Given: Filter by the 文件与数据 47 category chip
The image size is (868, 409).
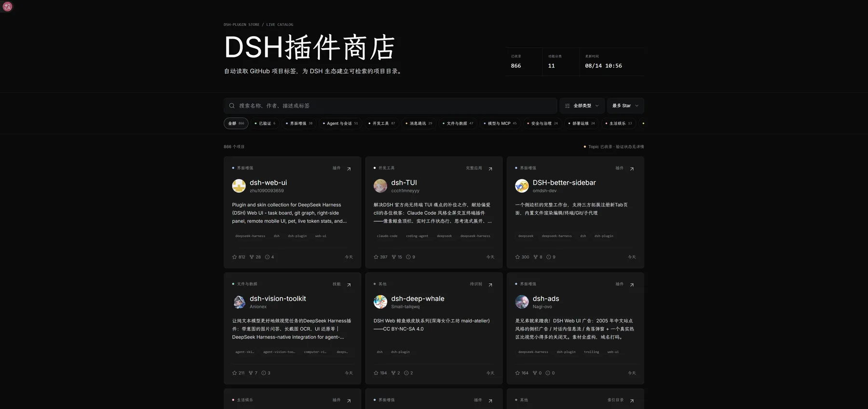Looking at the screenshot, I should click(458, 123).
